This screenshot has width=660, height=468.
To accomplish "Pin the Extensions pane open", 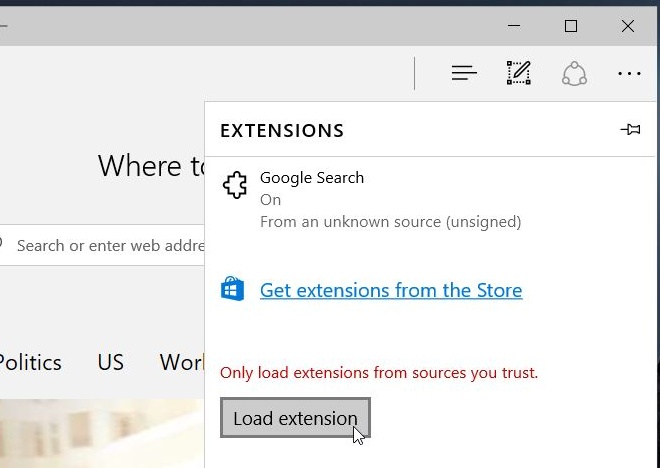I will tap(630, 129).
